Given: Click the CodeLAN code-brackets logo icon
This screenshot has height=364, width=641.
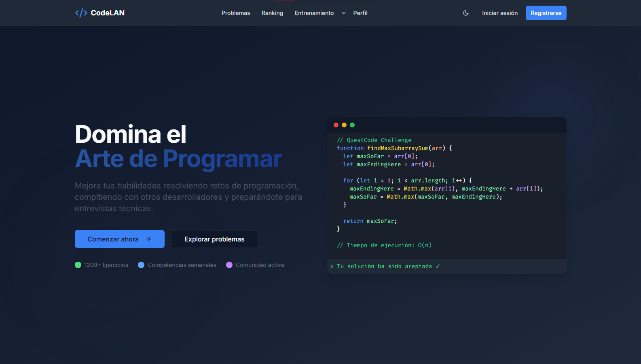Looking at the screenshot, I should tap(81, 13).
